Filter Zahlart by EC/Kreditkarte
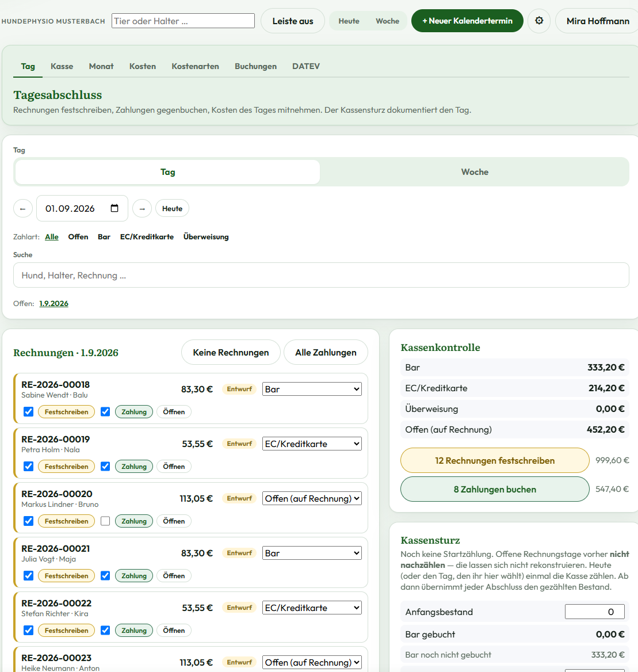Image resolution: width=638 pixels, height=672 pixels. click(147, 236)
